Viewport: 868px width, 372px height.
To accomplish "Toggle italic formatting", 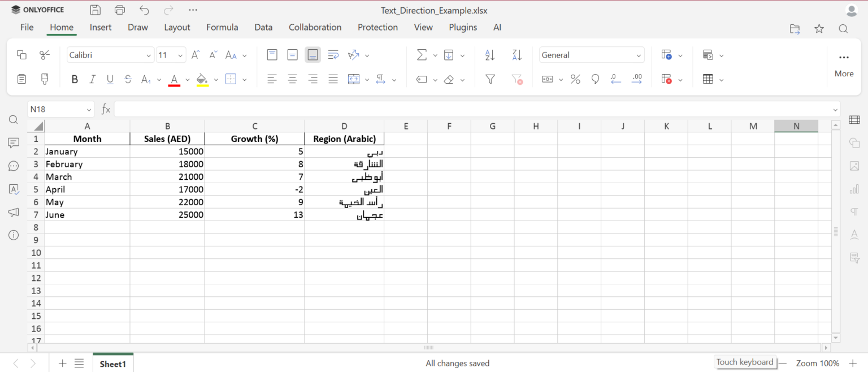I will pos(92,79).
